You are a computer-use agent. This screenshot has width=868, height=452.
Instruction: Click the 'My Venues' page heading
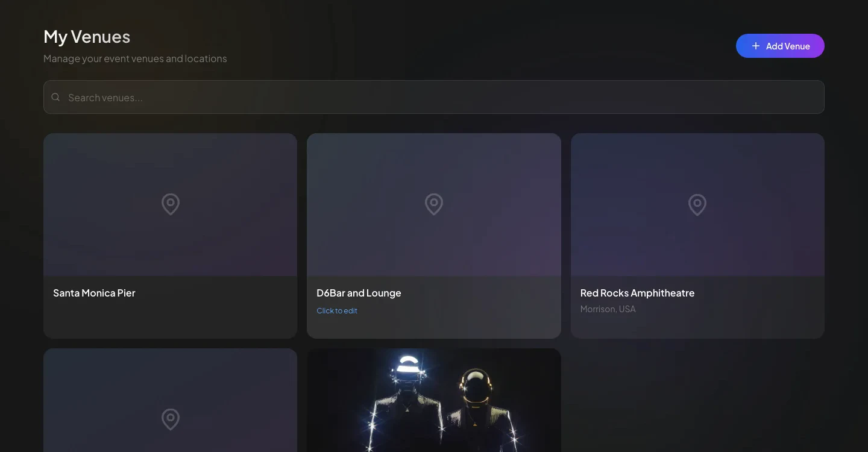point(87,37)
